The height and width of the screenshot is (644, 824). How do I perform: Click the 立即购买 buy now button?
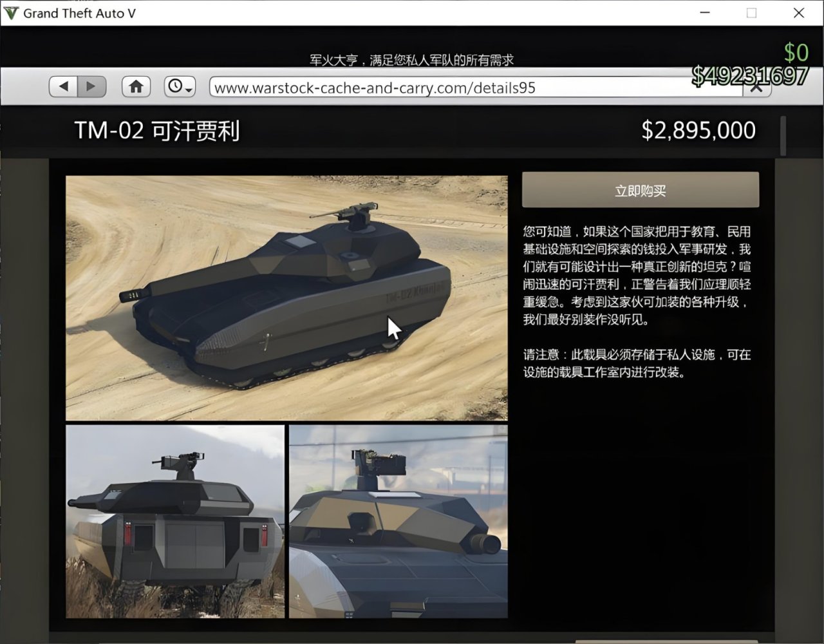640,190
